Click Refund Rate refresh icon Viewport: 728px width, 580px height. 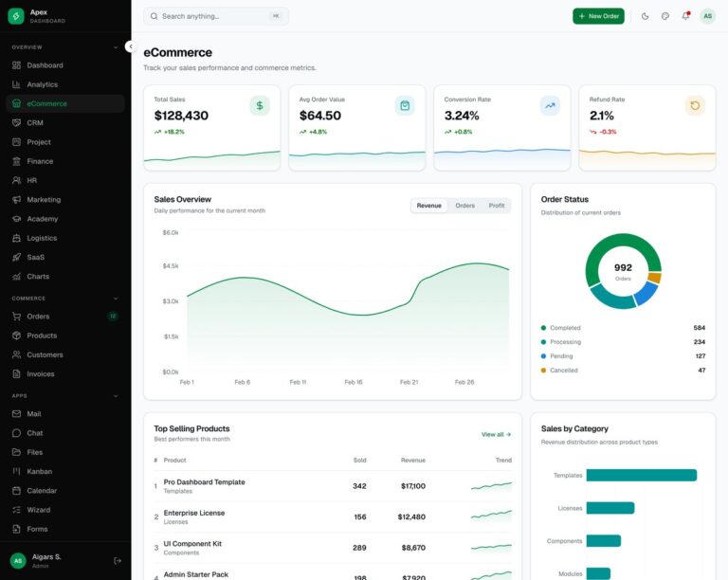click(x=695, y=106)
